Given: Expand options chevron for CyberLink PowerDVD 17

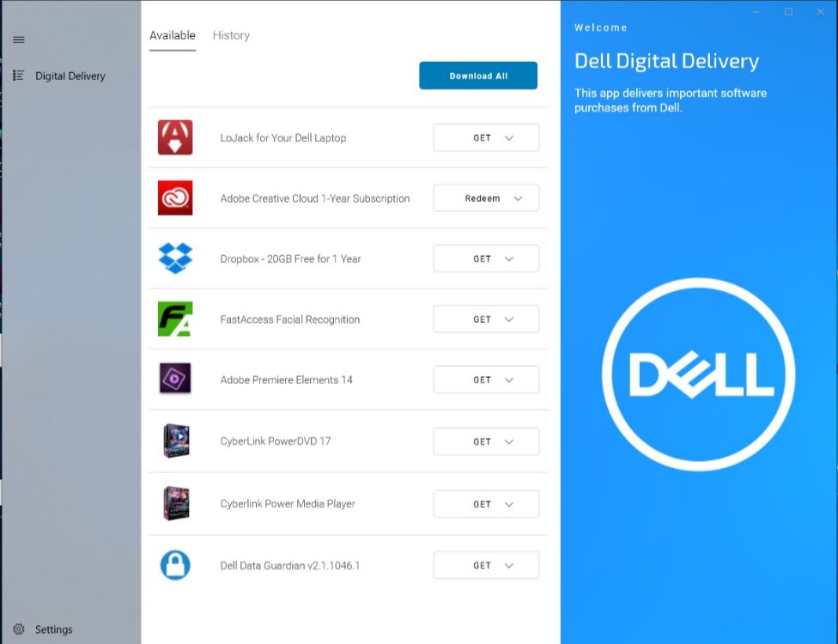Looking at the screenshot, I should [509, 442].
